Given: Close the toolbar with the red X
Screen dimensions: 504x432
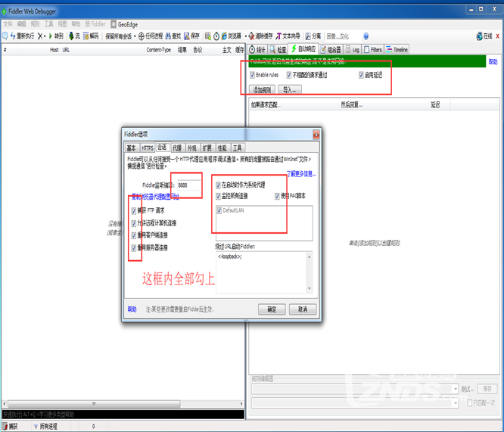Looking at the screenshot, I should 498,36.
